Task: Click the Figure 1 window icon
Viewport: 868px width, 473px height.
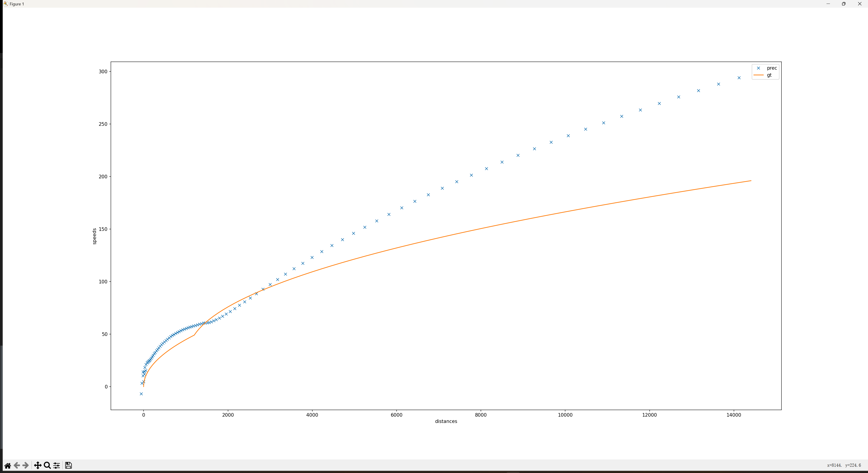Action: pos(6,4)
